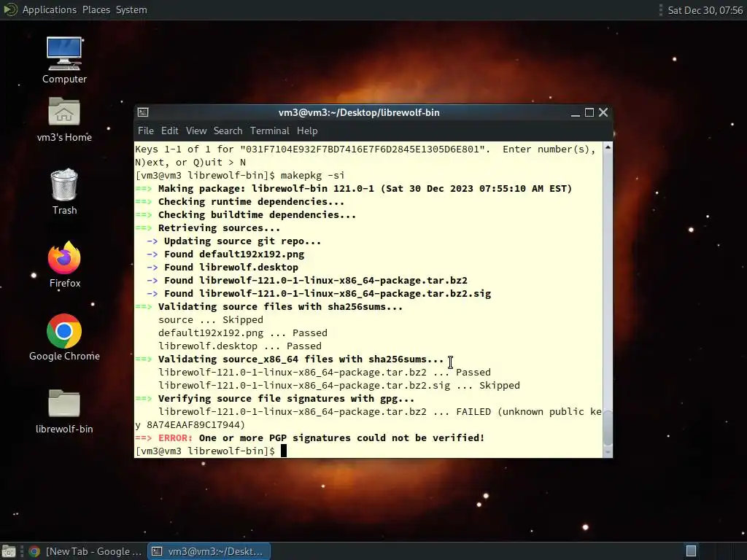
Task: Click the MATE logo icon in top panel
Action: click(9, 9)
